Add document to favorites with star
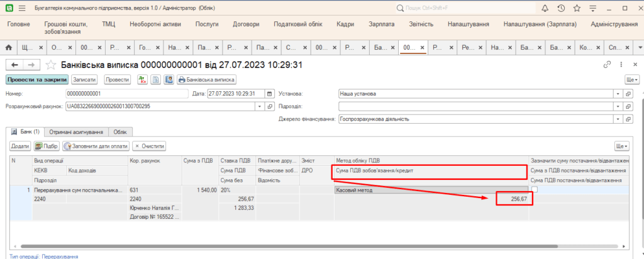 51,65
